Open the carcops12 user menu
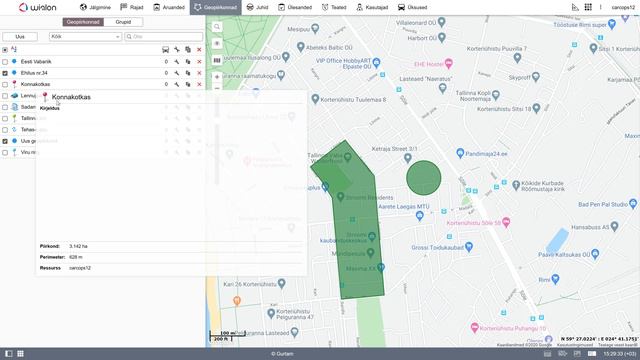The image size is (640, 360). pyautogui.click(x=623, y=7)
